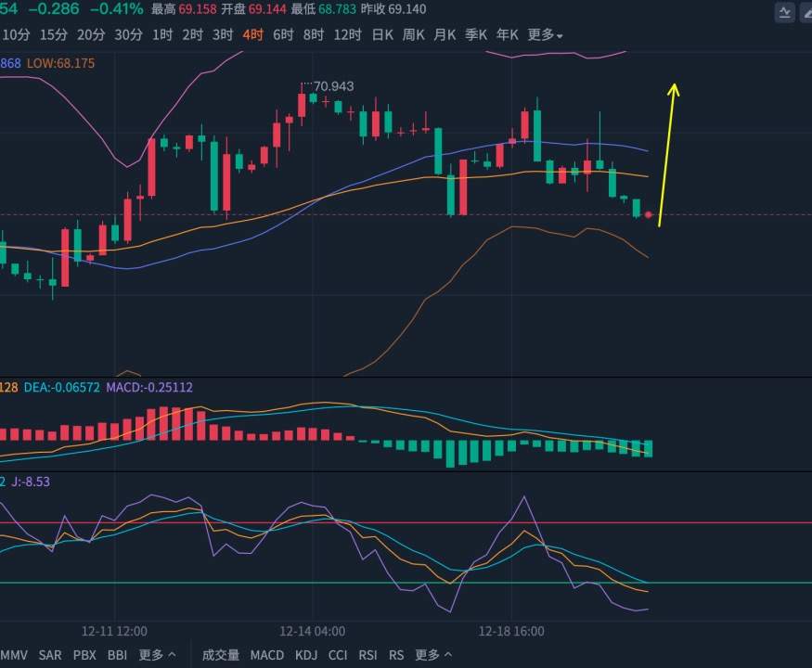The height and width of the screenshot is (668, 812).
Task: Choose the 1时 interval
Action: pos(162,35)
